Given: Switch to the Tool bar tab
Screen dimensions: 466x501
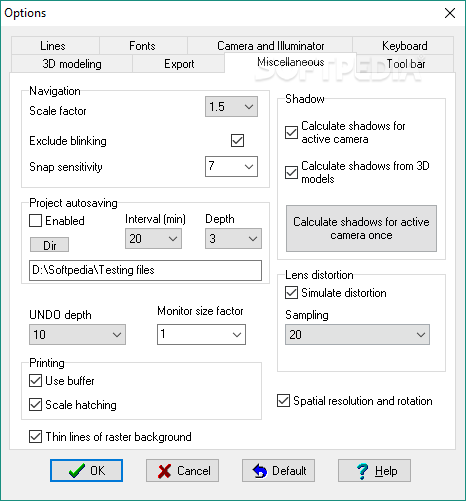Looking at the screenshot, I should click(x=405, y=64).
